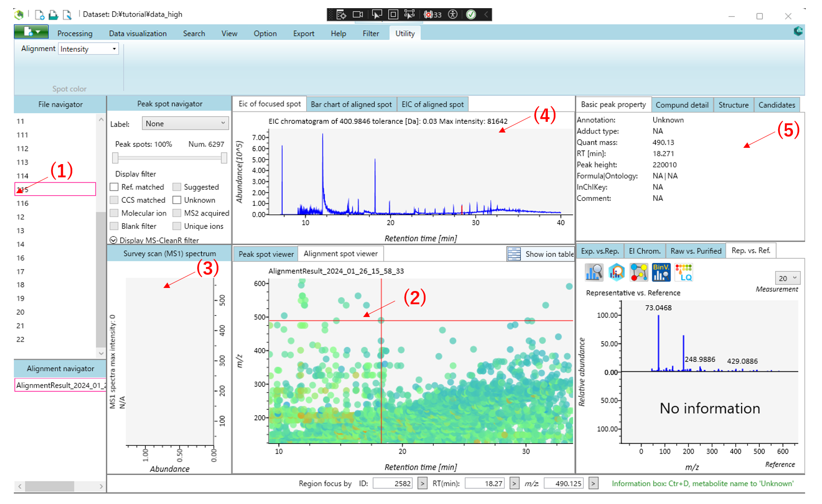Click the red counter 33 icon
This screenshot has height=504, width=822.
click(433, 14)
